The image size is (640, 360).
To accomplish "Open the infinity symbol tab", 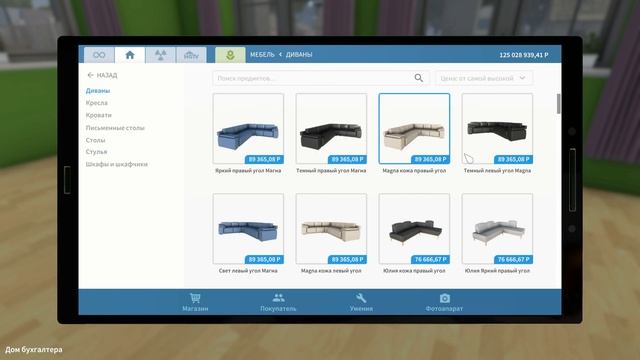I will [99, 55].
